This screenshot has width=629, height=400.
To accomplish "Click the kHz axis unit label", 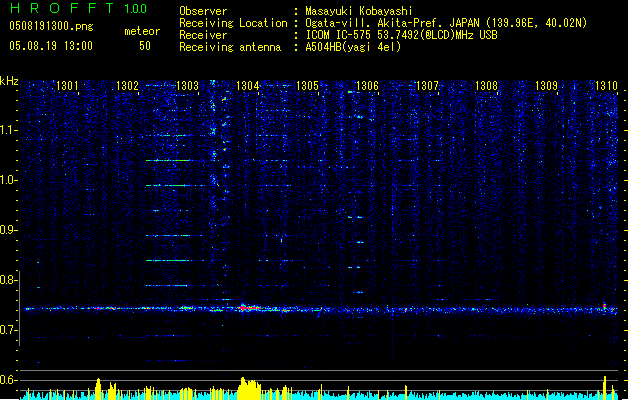I will [x=9, y=81].
